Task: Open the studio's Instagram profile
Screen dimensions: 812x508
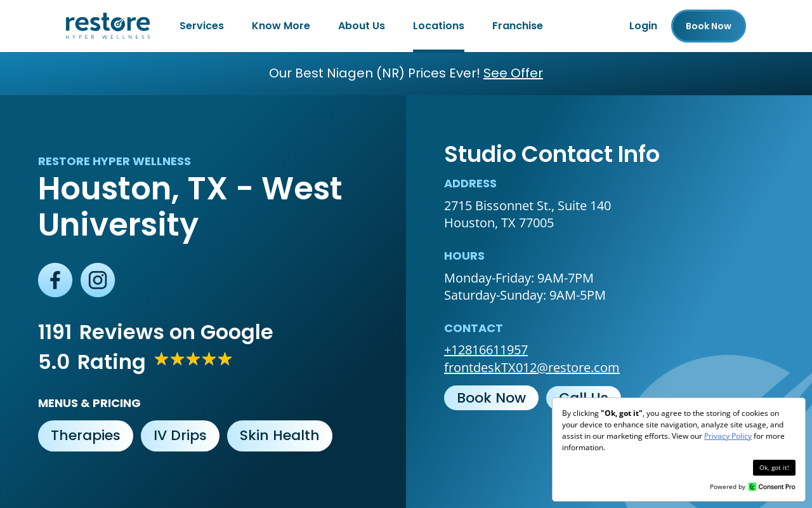Action: (x=98, y=280)
